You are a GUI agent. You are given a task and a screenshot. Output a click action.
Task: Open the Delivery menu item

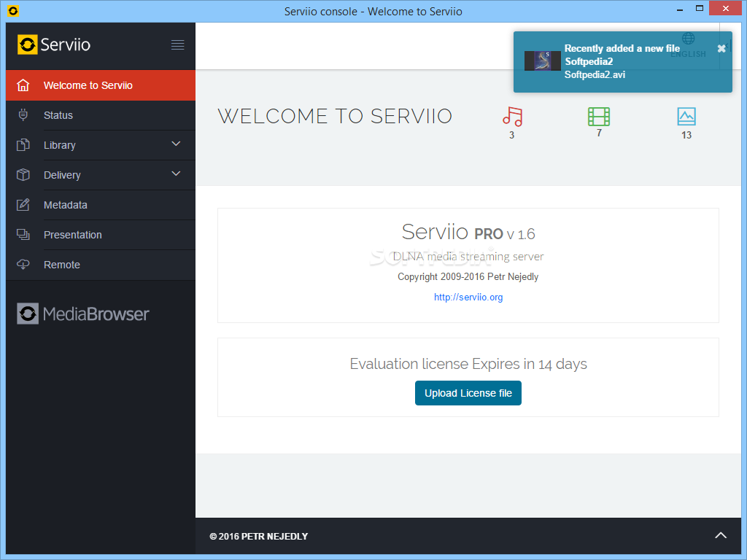(x=101, y=175)
